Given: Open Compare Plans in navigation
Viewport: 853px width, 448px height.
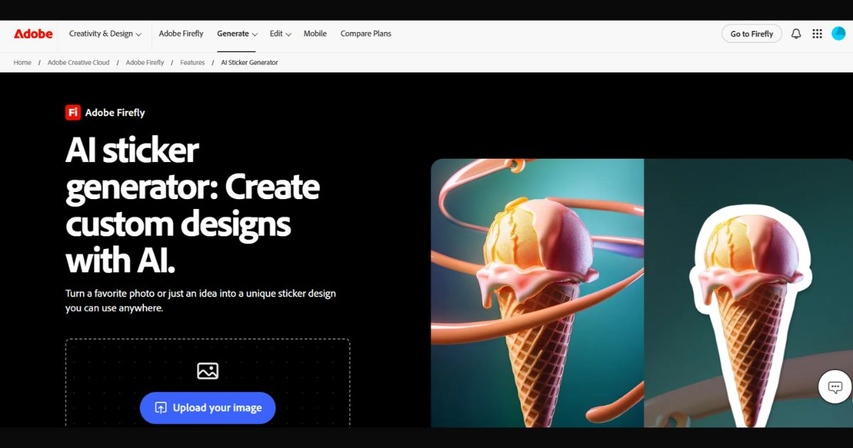Looking at the screenshot, I should tap(366, 34).
